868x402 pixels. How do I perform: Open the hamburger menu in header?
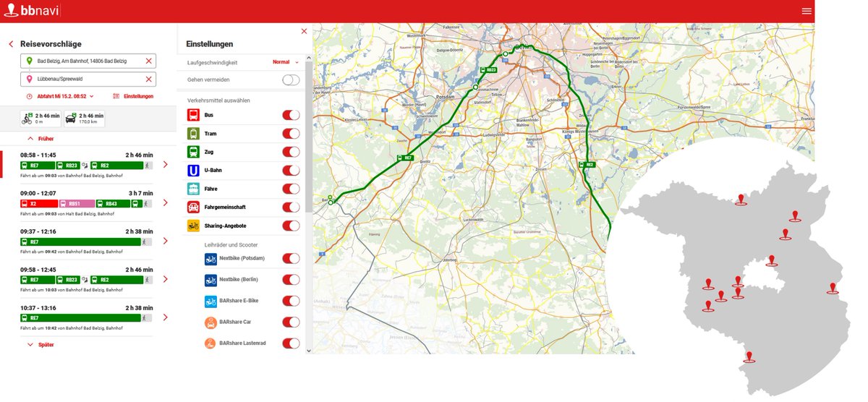click(807, 11)
